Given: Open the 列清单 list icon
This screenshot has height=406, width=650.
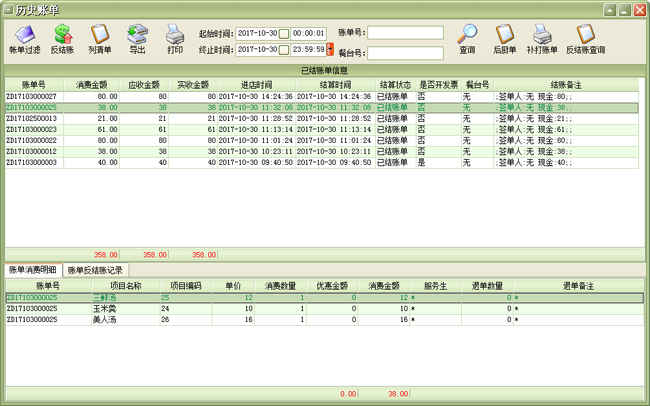Looking at the screenshot, I should tap(99, 36).
